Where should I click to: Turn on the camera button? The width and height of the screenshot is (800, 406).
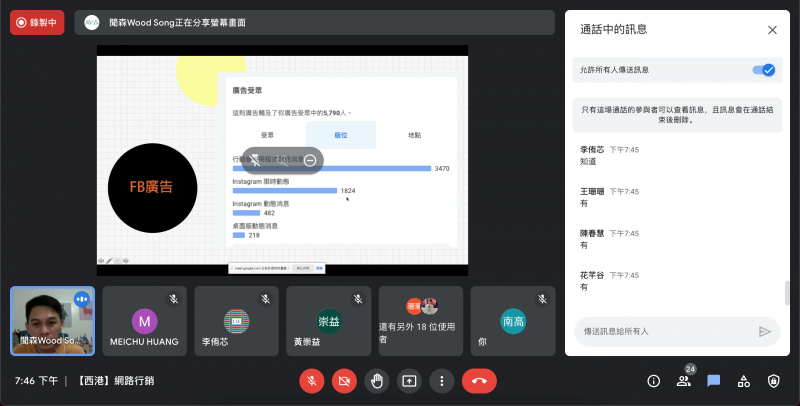pyautogui.click(x=344, y=381)
